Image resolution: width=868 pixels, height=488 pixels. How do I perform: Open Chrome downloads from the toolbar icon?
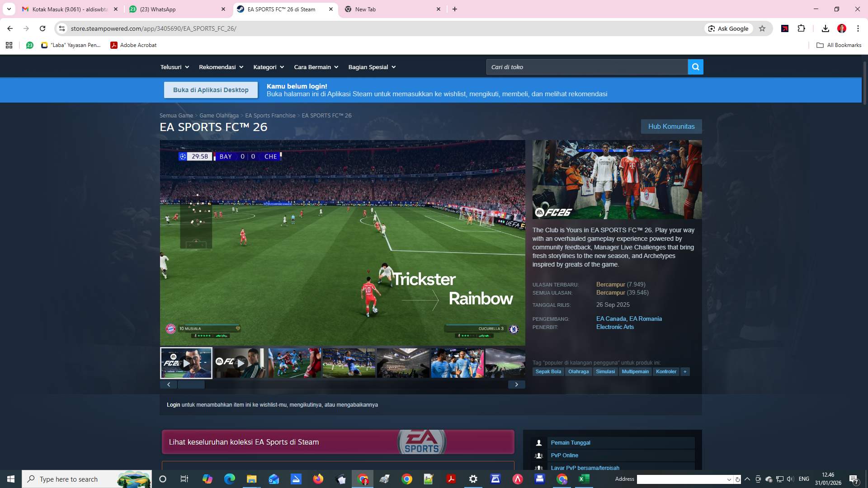point(826,28)
